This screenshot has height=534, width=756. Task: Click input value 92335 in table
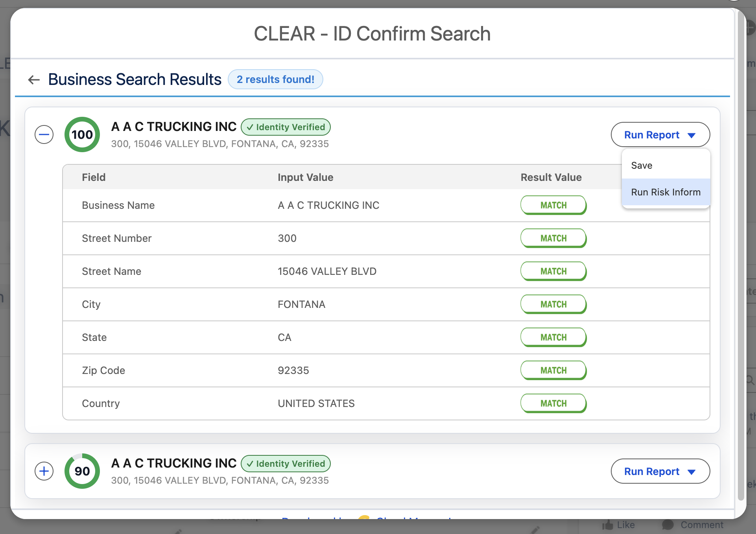(x=293, y=370)
